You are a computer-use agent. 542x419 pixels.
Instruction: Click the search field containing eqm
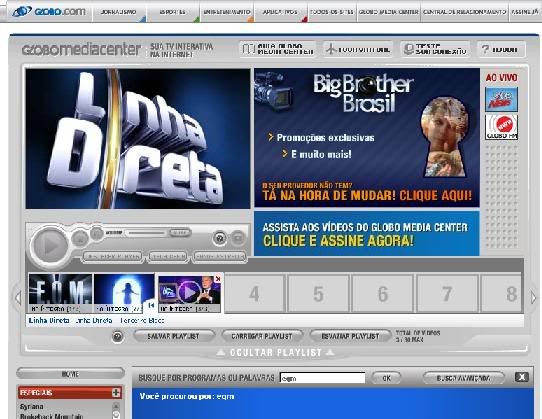(x=323, y=378)
